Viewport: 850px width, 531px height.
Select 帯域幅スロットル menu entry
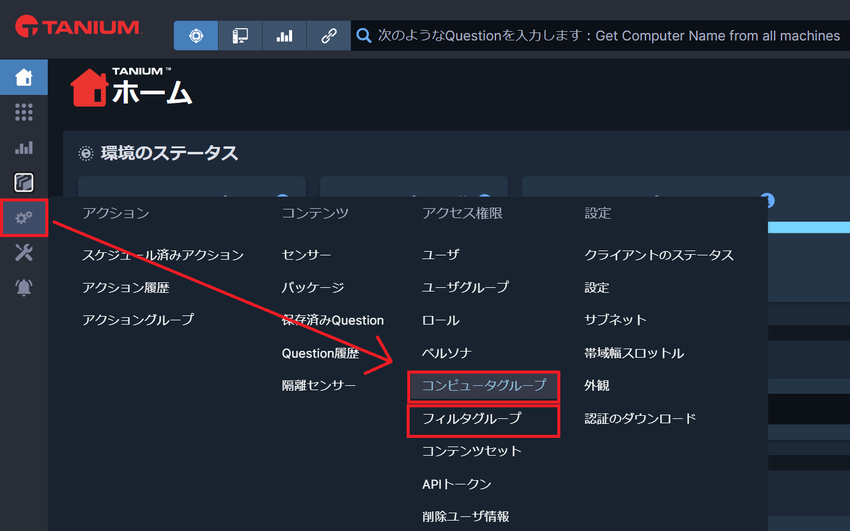634,353
